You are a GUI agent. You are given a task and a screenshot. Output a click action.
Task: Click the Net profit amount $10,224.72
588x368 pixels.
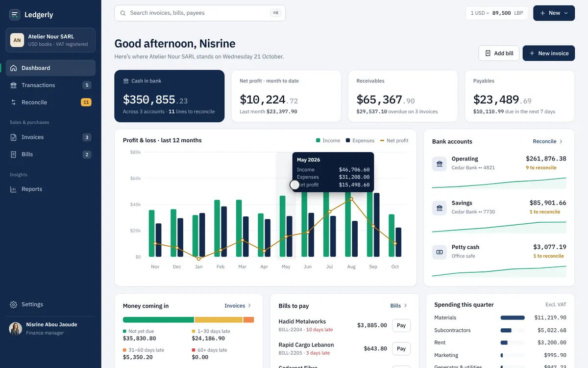click(269, 100)
